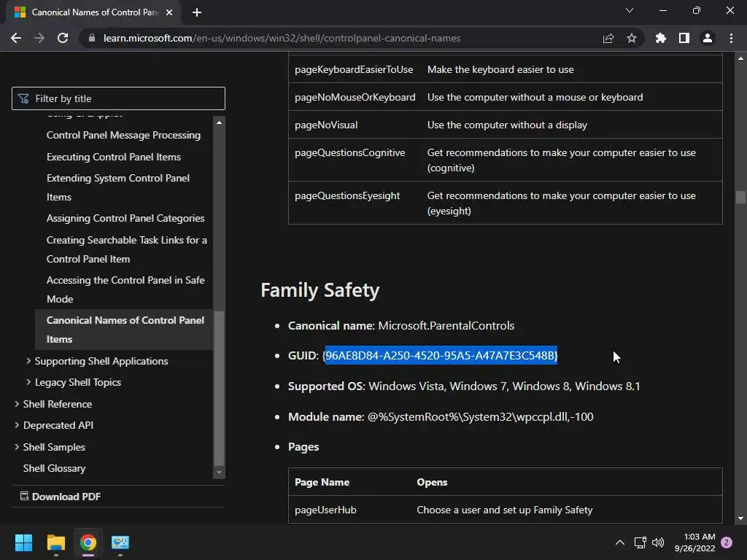747x560 pixels.
Task: Open Chrome extensions puzzle icon
Action: click(661, 38)
